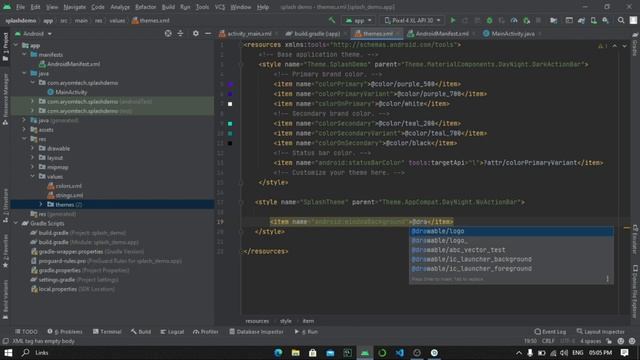This screenshot has width=640, height=360.
Task: Open the Refactor menu
Action: (145, 7)
